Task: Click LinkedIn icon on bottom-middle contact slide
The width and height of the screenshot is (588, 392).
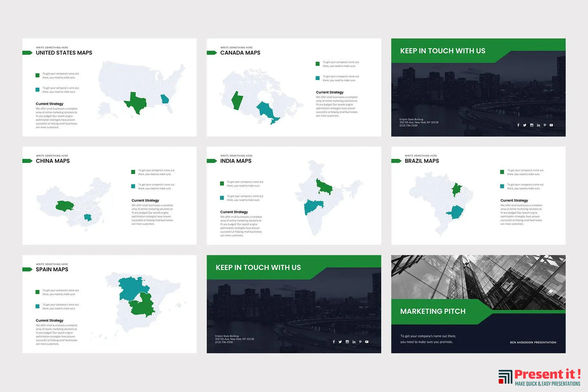Action: coord(354,342)
